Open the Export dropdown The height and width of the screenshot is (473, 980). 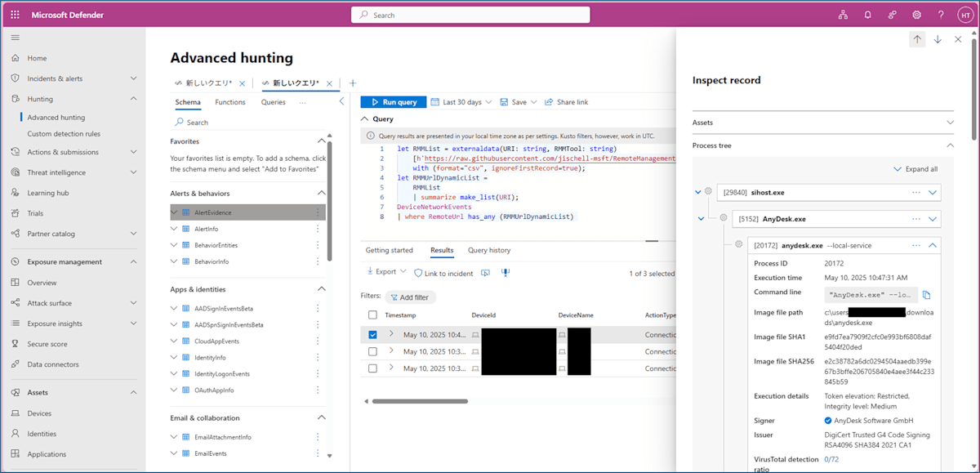pos(385,272)
